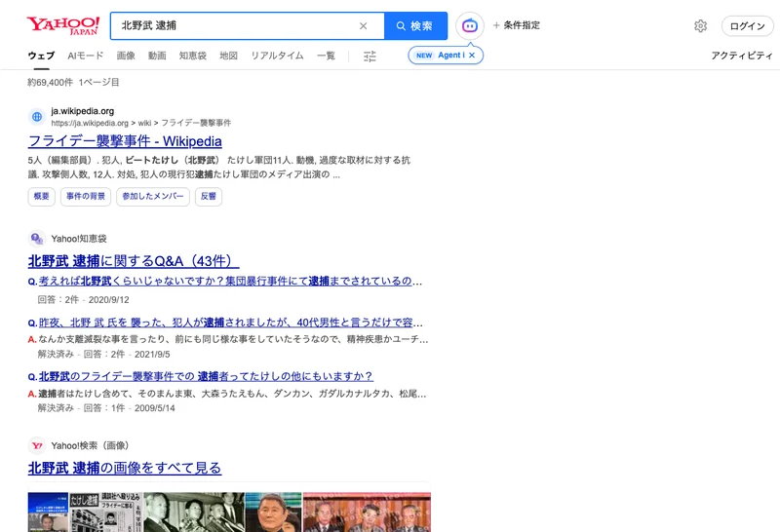Open the black-and-white press conference thumbnail
The width and height of the screenshot is (780, 532).
pyautogui.click(x=194, y=513)
